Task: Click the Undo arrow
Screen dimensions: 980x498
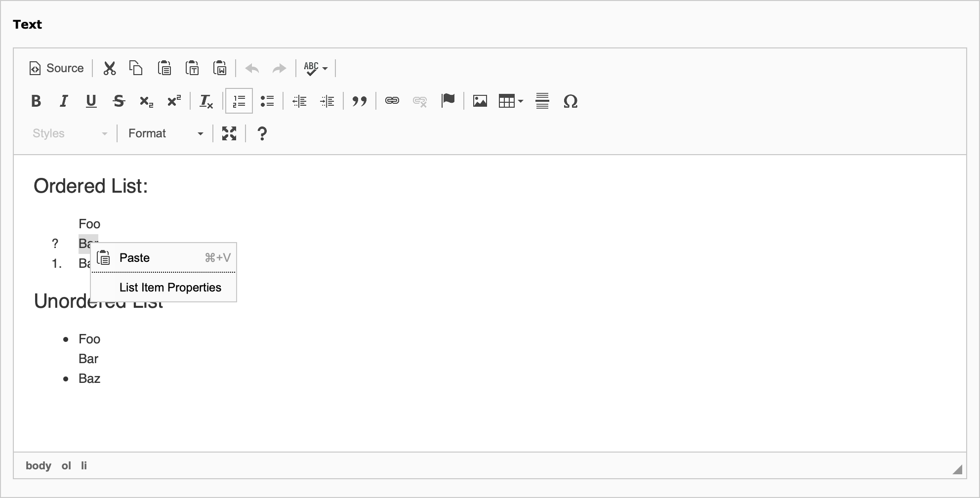Action: [252, 68]
